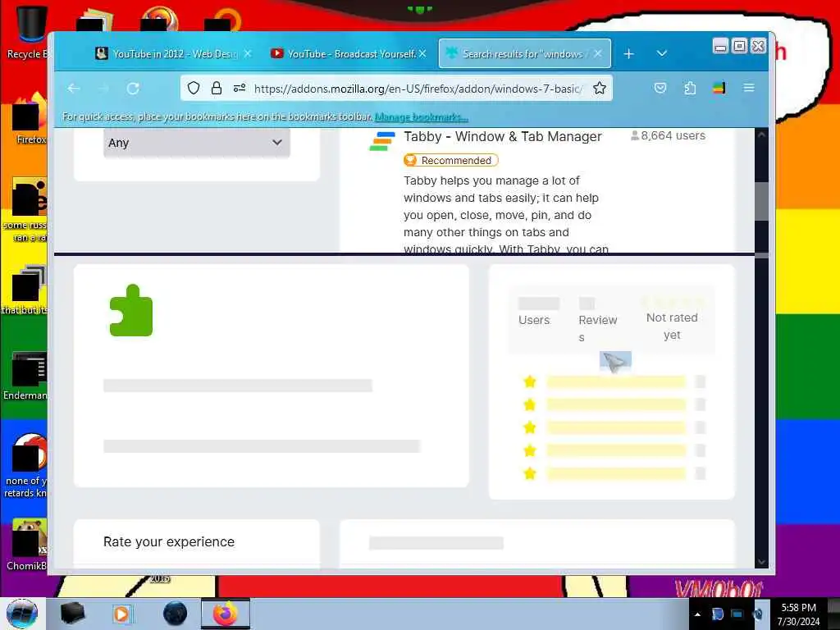The image size is (840, 630).
Task: Click the 8,664 users count
Action: (668, 136)
